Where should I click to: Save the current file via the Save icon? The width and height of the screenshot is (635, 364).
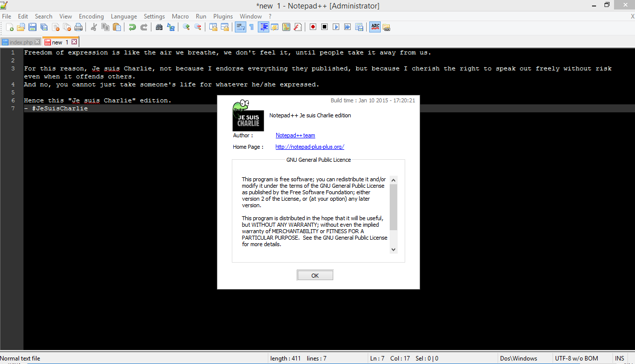pos(32,27)
